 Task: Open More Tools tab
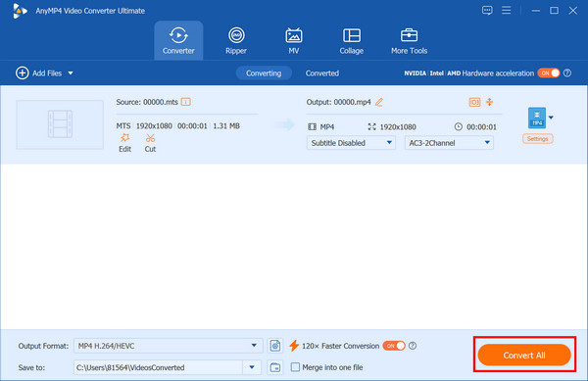pyautogui.click(x=409, y=40)
